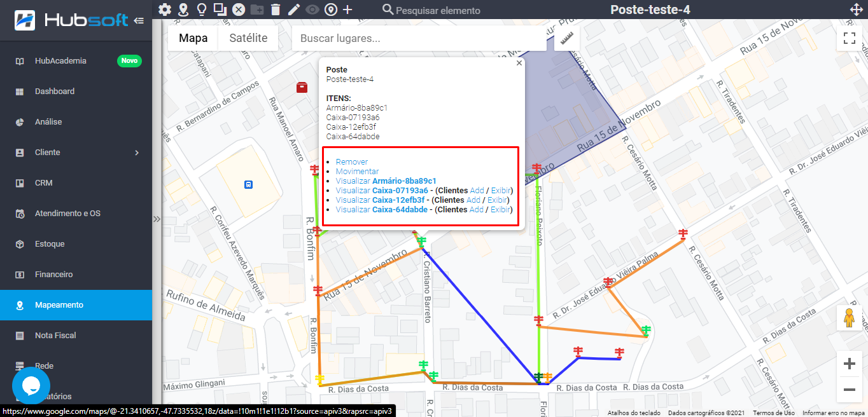868x417 pixels.
Task: Toggle fullscreen map view
Action: (x=849, y=38)
